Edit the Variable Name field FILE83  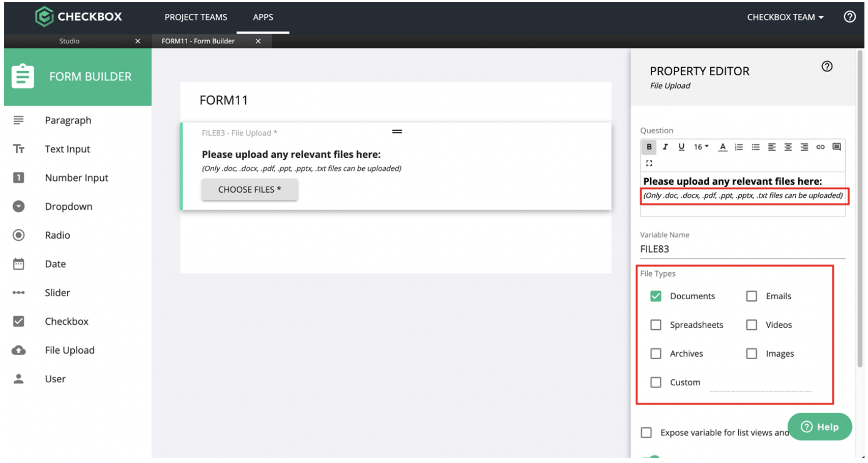pyautogui.click(x=742, y=249)
